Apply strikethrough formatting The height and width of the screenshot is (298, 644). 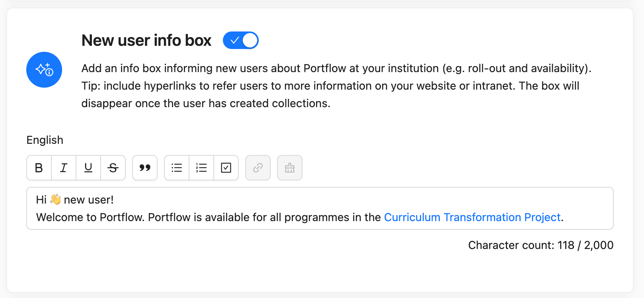click(x=113, y=168)
